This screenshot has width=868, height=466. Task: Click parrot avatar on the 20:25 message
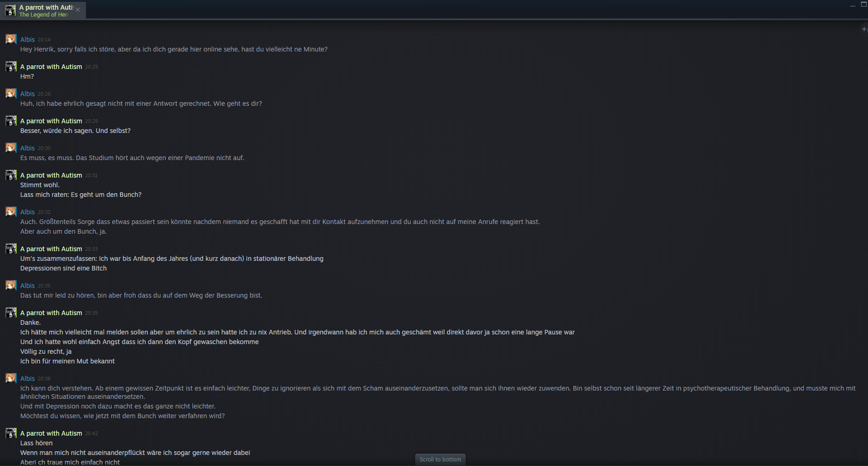11,66
